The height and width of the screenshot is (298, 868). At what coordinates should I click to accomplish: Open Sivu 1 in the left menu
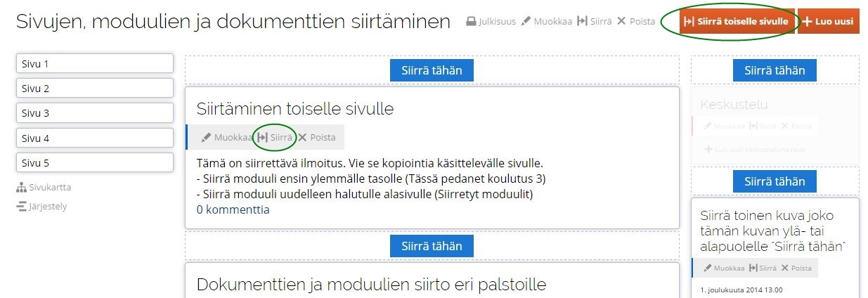click(x=94, y=64)
